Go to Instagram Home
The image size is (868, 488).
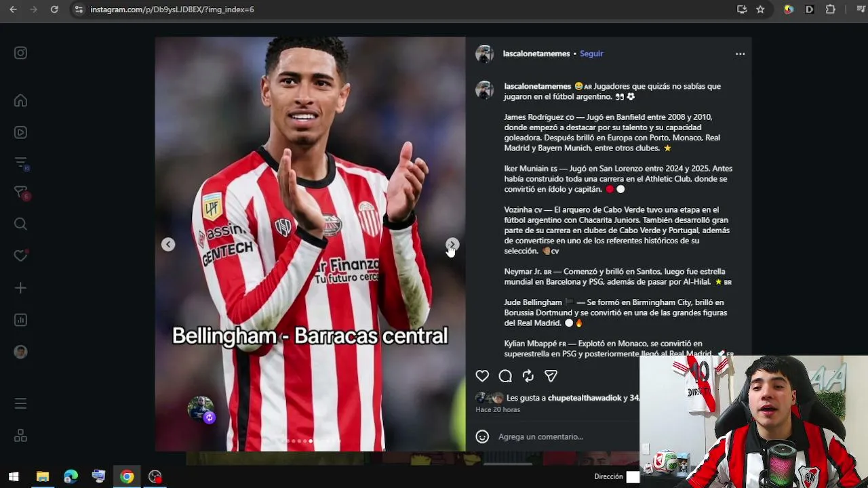click(21, 101)
